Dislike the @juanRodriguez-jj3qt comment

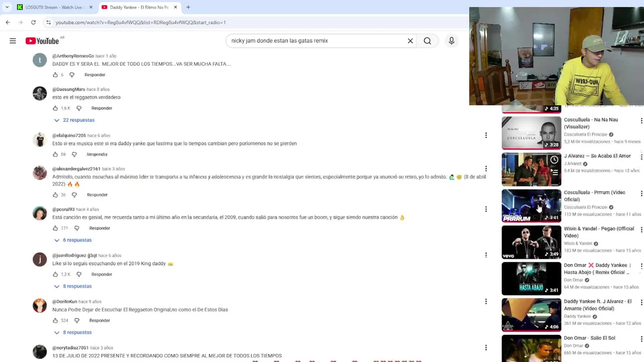click(x=79, y=275)
